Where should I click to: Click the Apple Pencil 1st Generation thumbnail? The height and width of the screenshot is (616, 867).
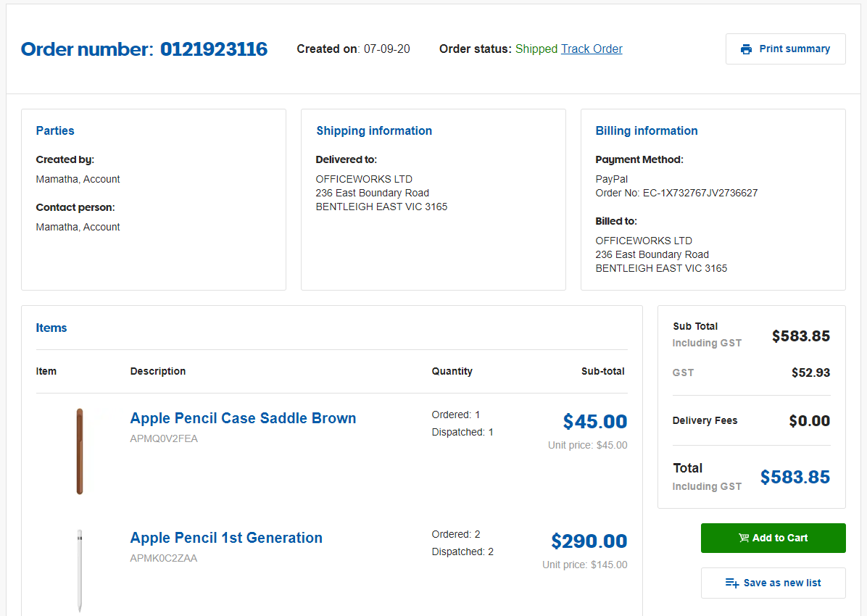(80, 570)
